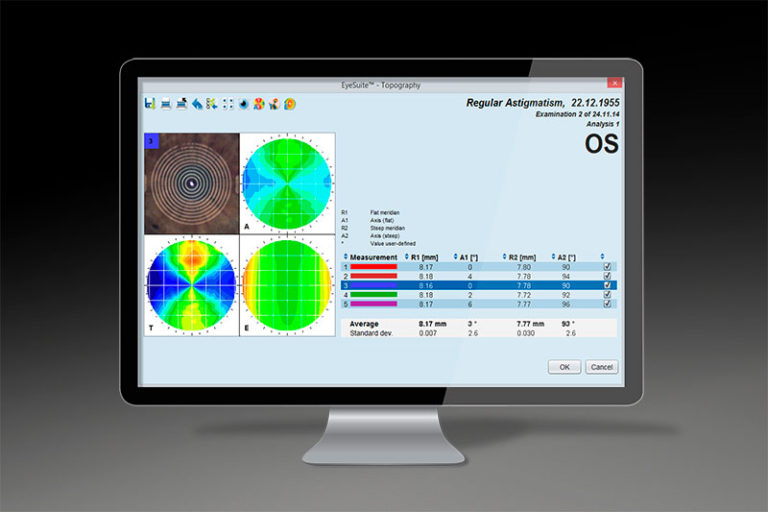Click the Cancel button
This screenshot has width=768, height=512.
tap(601, 367)
